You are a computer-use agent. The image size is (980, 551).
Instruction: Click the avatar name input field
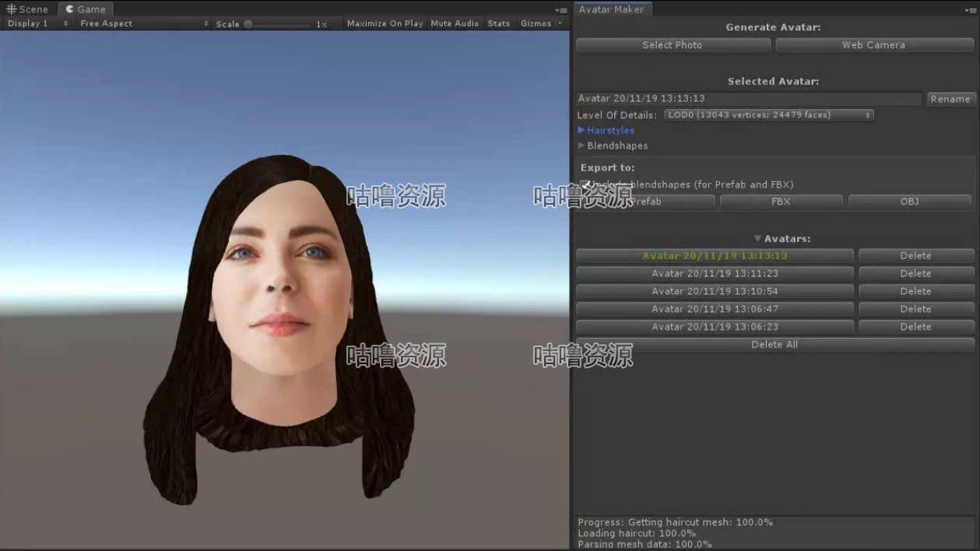point(749,99)
